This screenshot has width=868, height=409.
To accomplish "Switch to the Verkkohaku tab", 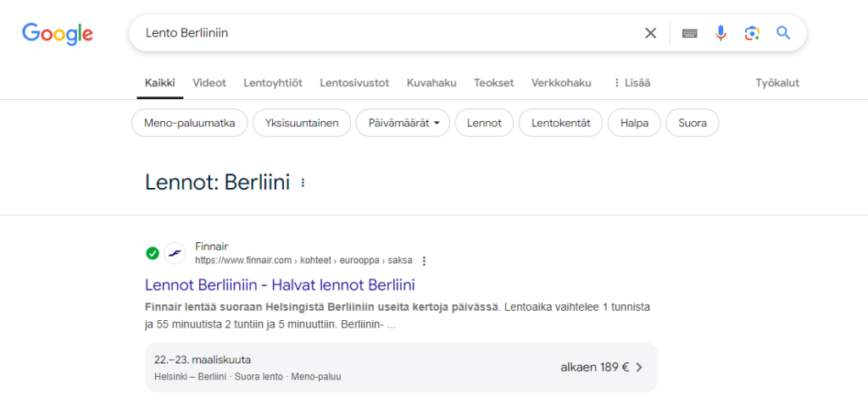I will (x=561, y=83).
